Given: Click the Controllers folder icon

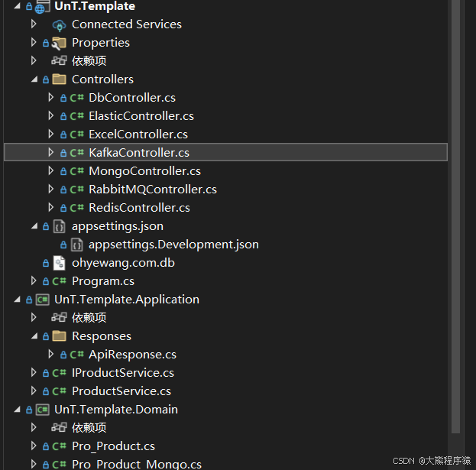Looking at the screenshot, I should click(59, 79).
